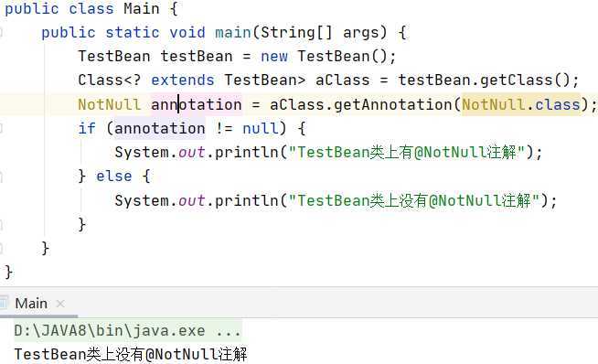598x364 pixels.
Task: Click the 'if' keyword
Action: (x=87, y=128)
